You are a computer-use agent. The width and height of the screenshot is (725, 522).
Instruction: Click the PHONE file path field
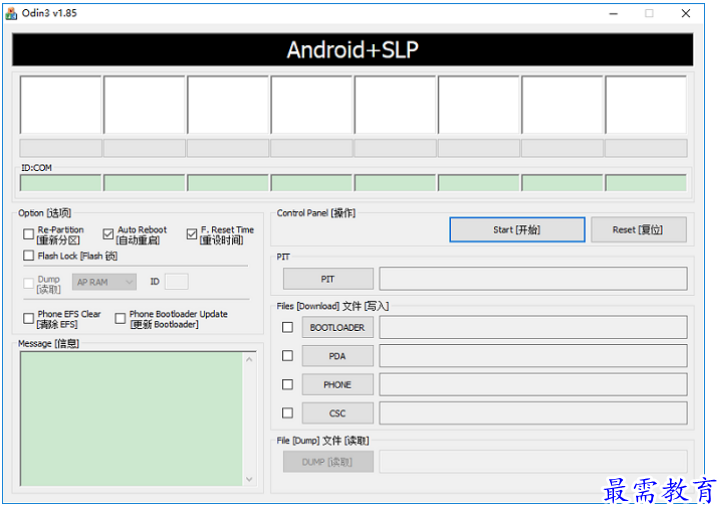533,385
